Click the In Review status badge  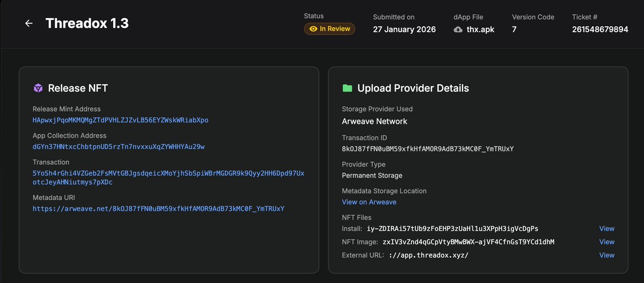[330, 29]
